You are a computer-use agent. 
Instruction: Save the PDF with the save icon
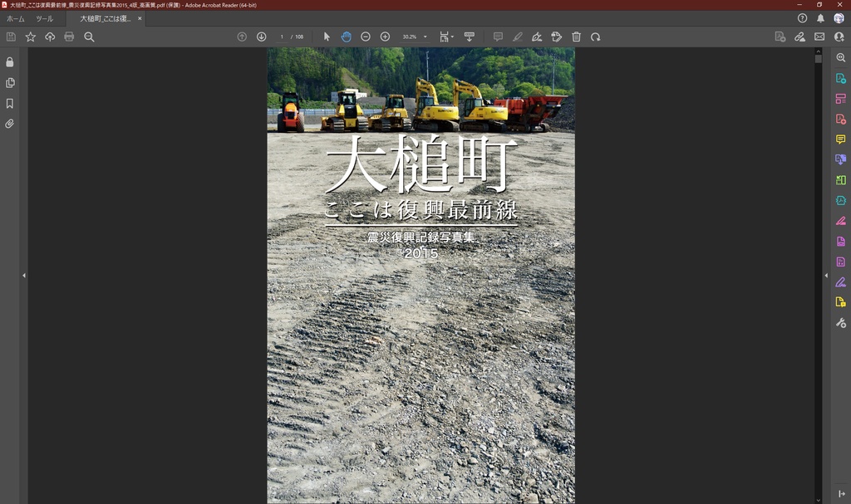(x=11, y=37)
